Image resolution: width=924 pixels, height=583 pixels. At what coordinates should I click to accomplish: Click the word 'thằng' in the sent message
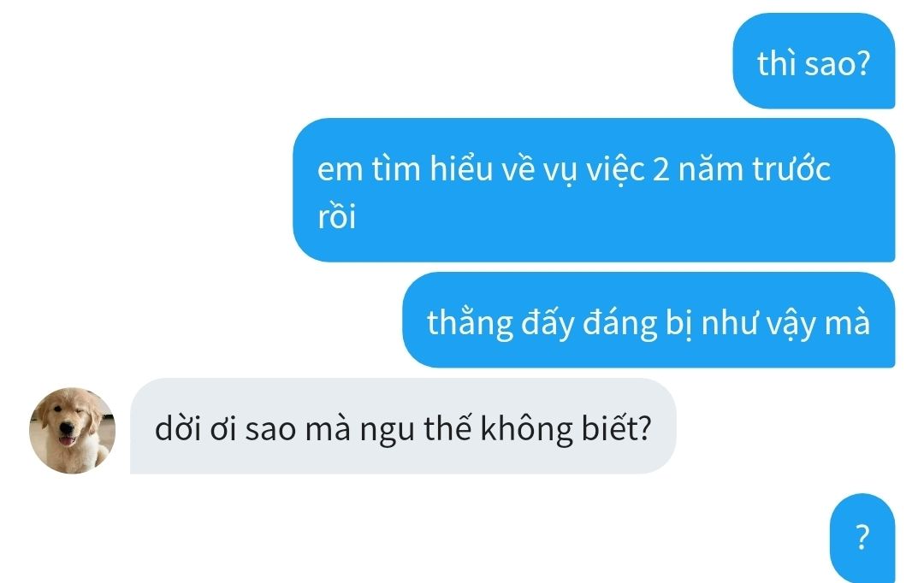point(471,325)
